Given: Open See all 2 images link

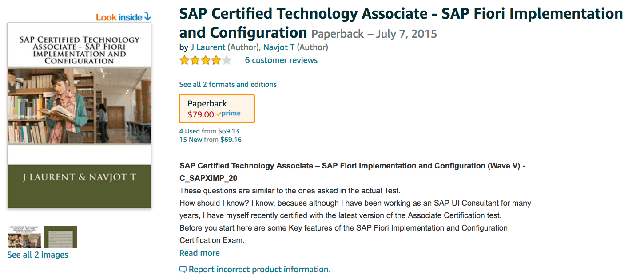Looking at the screenshot, I should (x=38, y=255).
